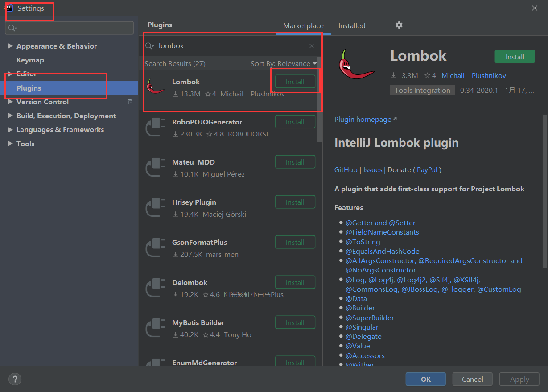Expand Appearance & Behavior settings
Viewport: 548px width, 392px height.
point(11,46)
